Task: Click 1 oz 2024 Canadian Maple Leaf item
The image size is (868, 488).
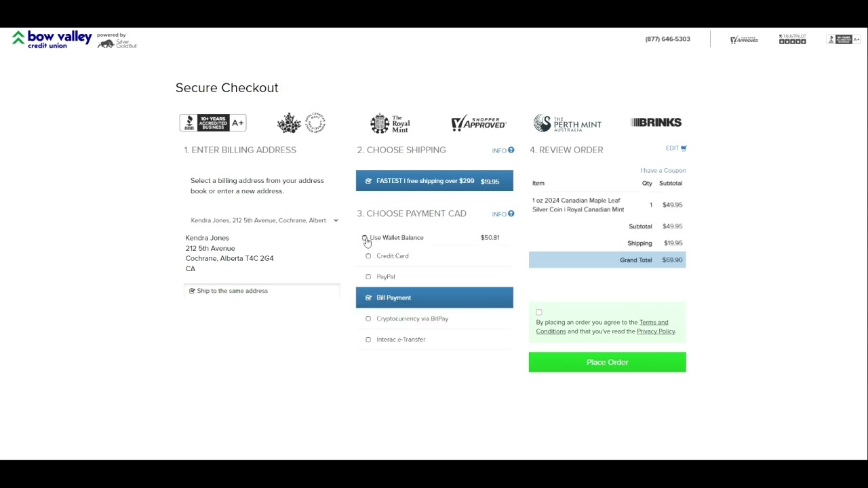Action: (578, 205)
